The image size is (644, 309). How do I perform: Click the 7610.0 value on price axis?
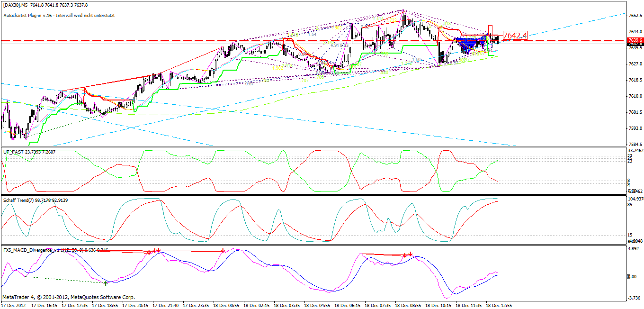pos(635,96)
